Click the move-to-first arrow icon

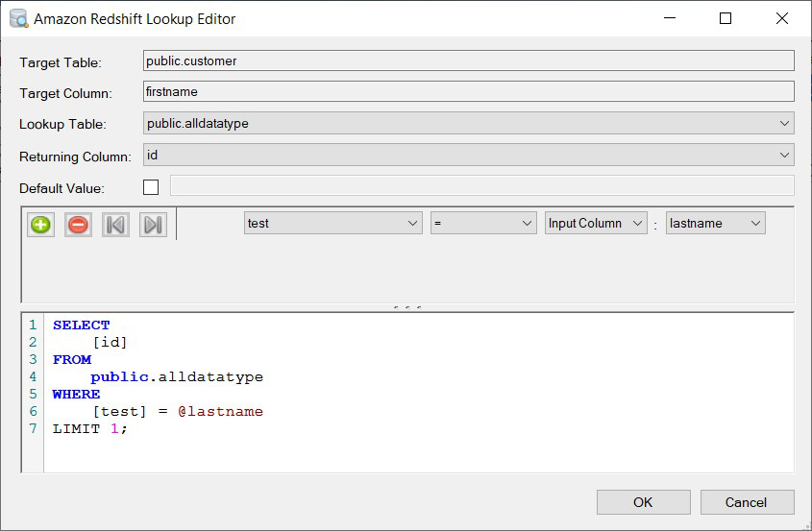(115, 225)
